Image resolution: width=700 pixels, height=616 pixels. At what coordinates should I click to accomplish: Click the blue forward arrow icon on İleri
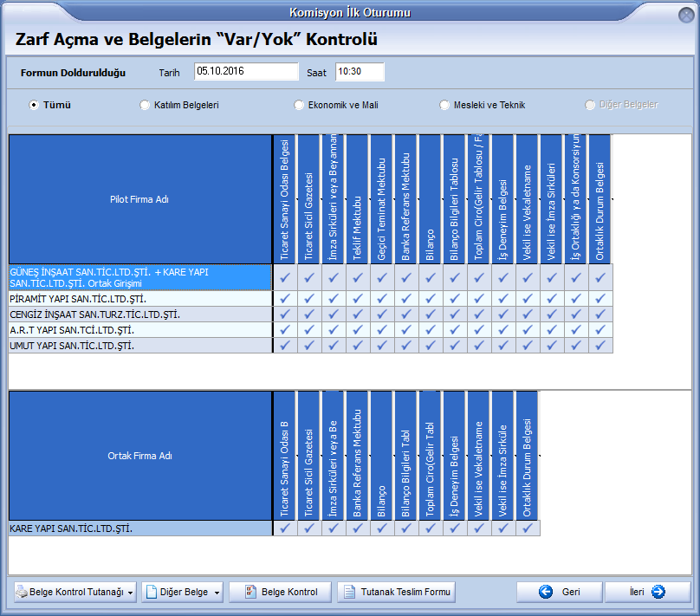658,592
